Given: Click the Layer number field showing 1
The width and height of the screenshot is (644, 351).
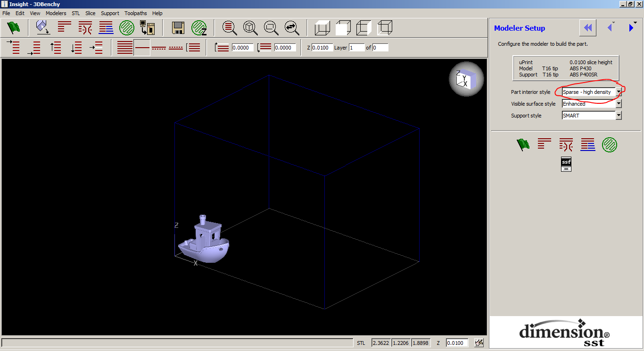Looking at the screenshot, I should [357, 48].
